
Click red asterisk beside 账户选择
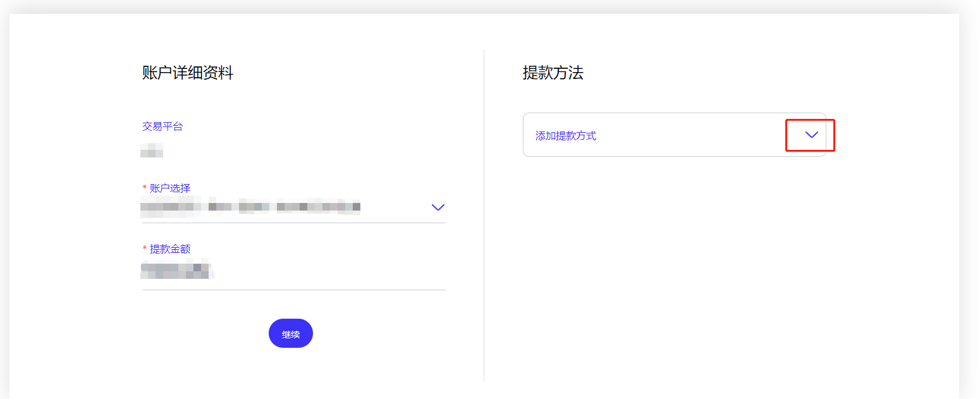pyautogui.click(x=144, y=188)
